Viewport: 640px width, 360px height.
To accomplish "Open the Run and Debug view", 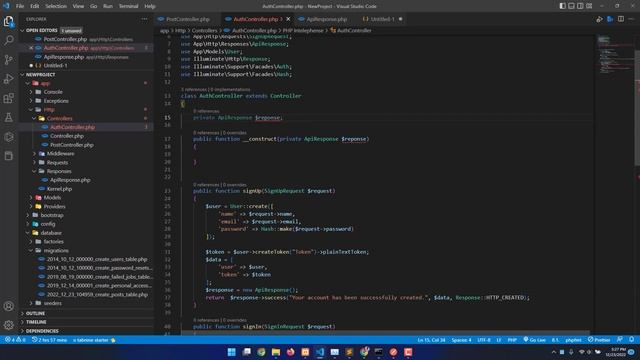I will coord(9,79).
